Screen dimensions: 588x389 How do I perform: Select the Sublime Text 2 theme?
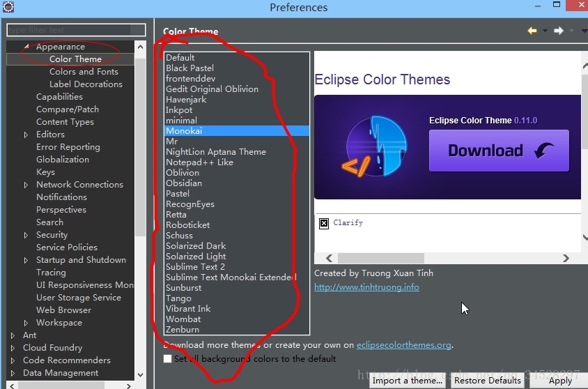(x=237, y=267)
